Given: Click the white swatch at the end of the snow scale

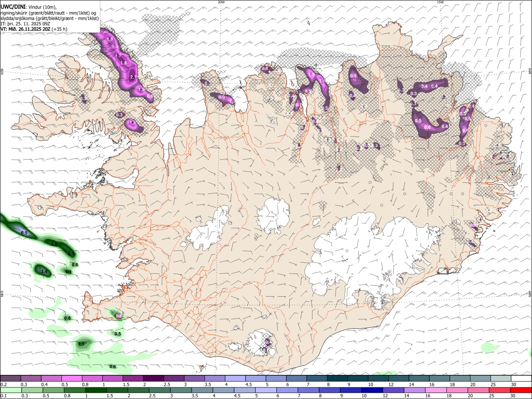Looking at the screenshot, I should point(521,378).
